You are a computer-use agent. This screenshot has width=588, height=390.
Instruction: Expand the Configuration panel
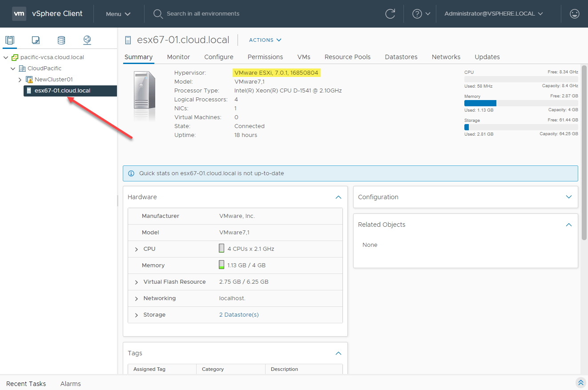pyautogui.click(x=569, y=197)
